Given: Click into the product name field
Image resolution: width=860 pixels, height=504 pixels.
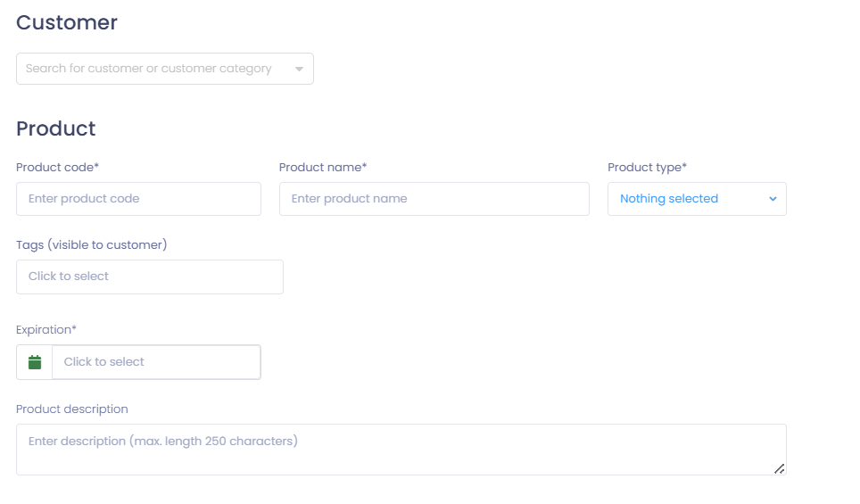Looking at the screenshot, I should pos(434,199).
